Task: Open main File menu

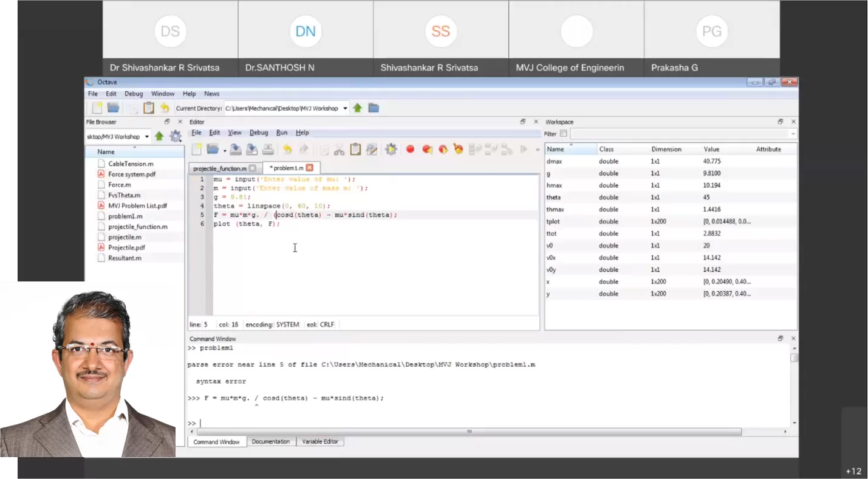Action: coord(92,94)
